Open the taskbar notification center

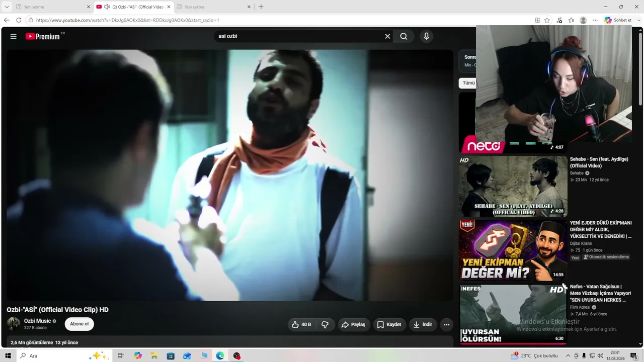coord(633,356)
